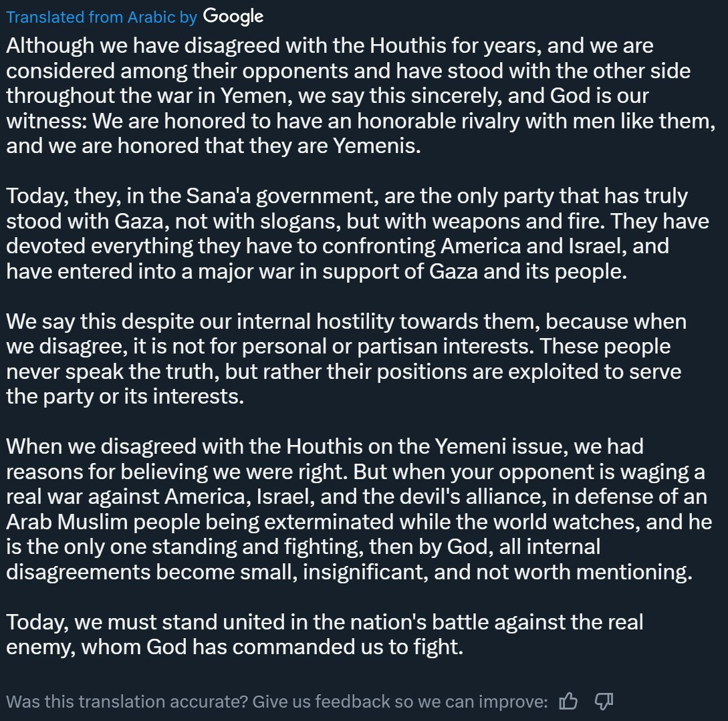Click the final paragraph 'Today, we must stand united'
Screen dimensions: 728x721
(324, 634)
